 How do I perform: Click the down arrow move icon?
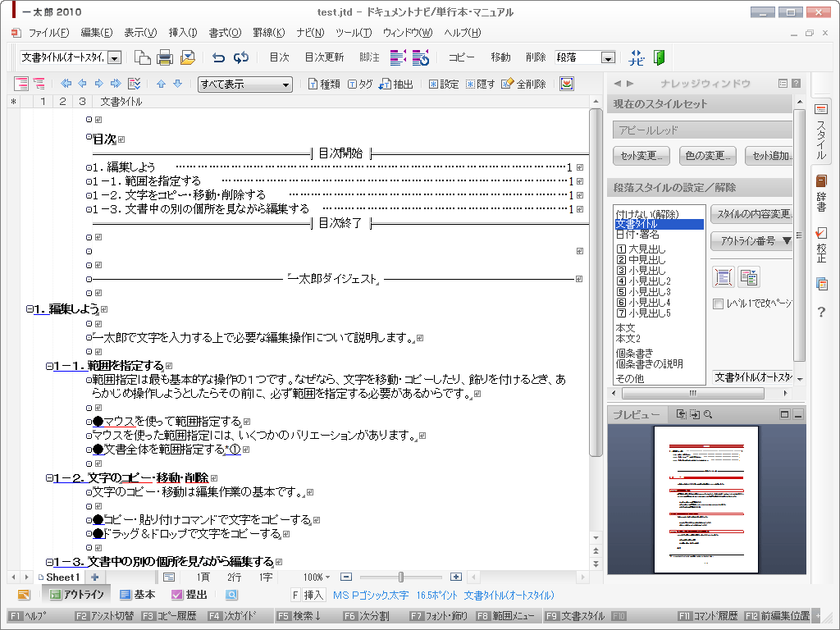click(178, 84)
